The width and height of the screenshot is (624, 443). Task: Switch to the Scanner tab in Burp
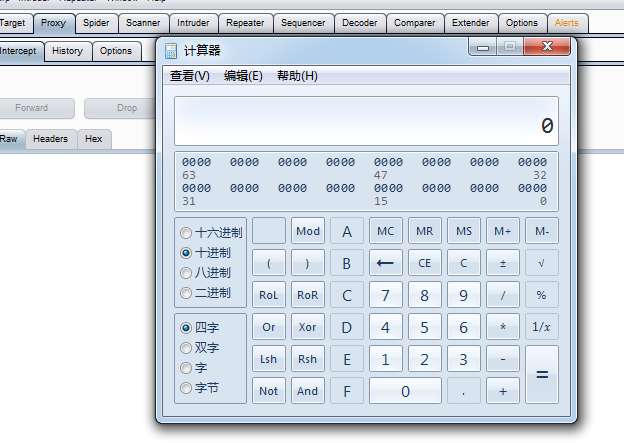(x=143, y=23)
